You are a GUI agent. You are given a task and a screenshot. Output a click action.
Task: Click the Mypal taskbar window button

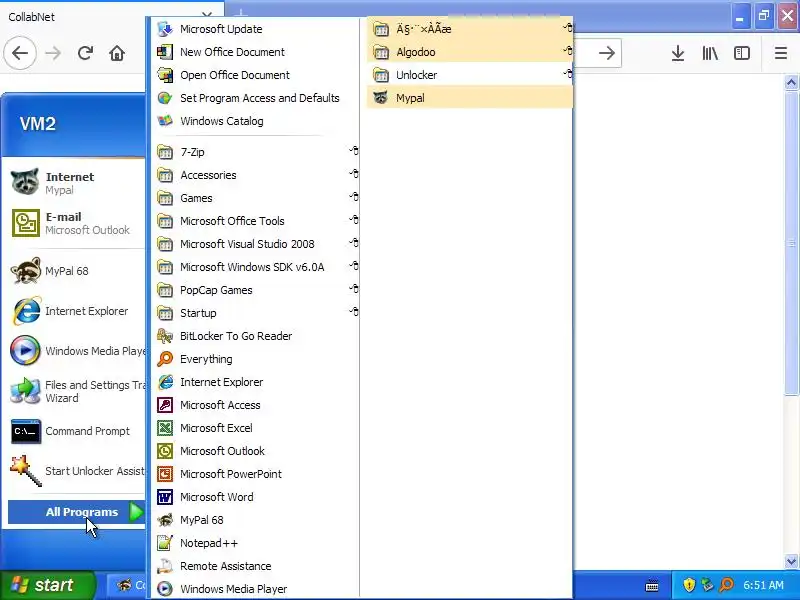coord(127,585)
